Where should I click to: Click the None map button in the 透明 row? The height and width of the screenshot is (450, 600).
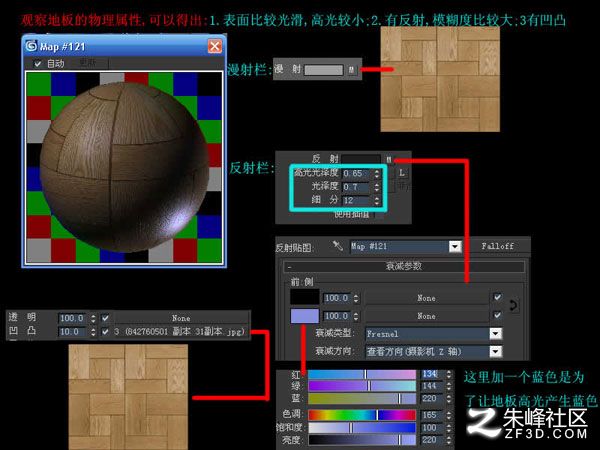pos(181,318)
